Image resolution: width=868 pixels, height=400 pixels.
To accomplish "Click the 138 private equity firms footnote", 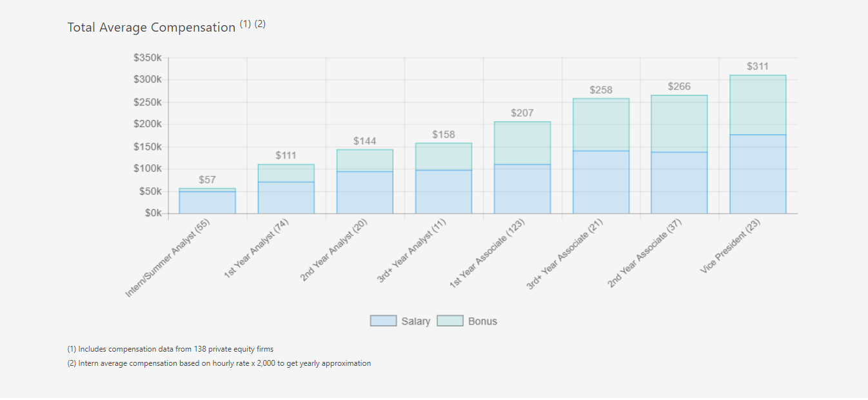I will [170, 349].
